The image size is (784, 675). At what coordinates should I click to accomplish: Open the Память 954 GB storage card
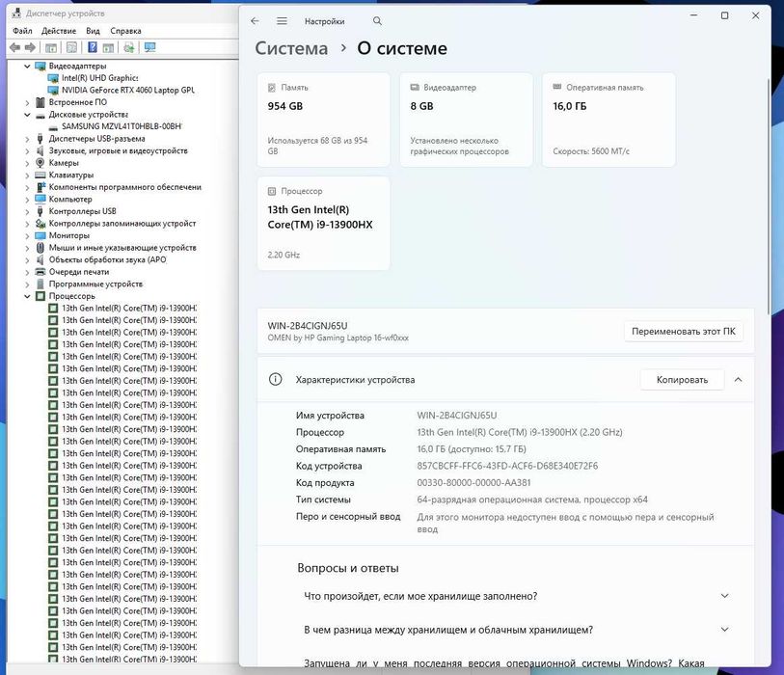point(323,120)
